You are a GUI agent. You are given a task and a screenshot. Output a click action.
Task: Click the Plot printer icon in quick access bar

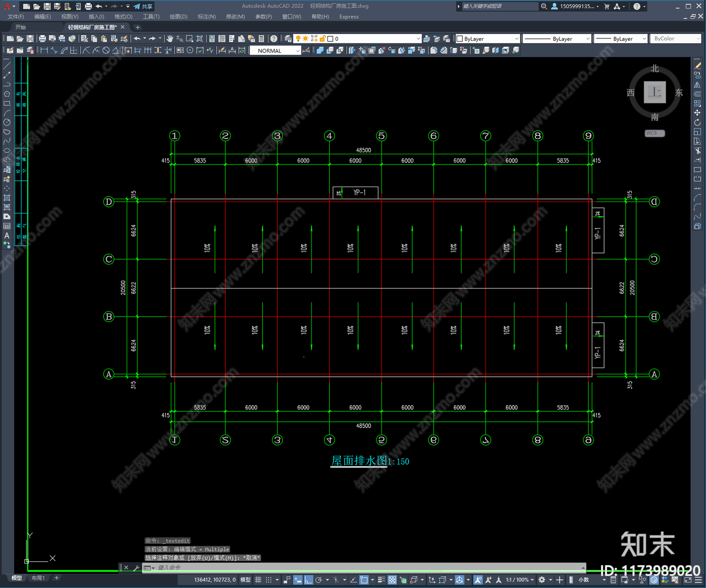[x=88, y=6]
